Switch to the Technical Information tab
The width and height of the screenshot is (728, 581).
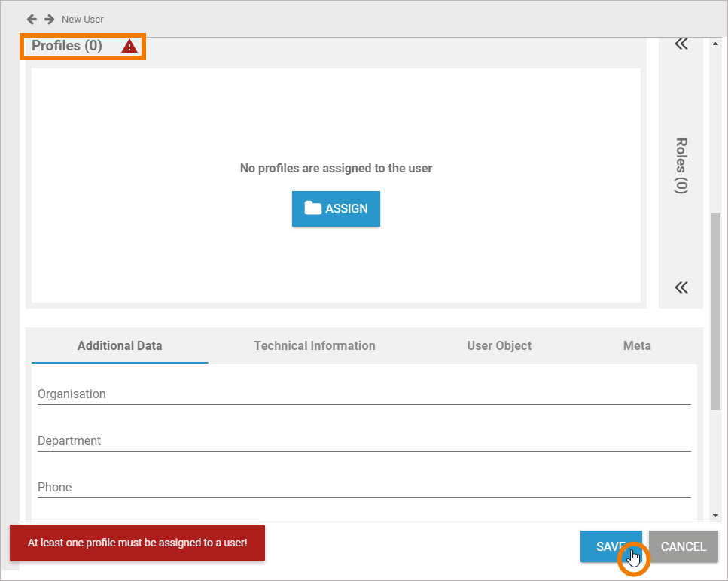(x=314, y=345)
